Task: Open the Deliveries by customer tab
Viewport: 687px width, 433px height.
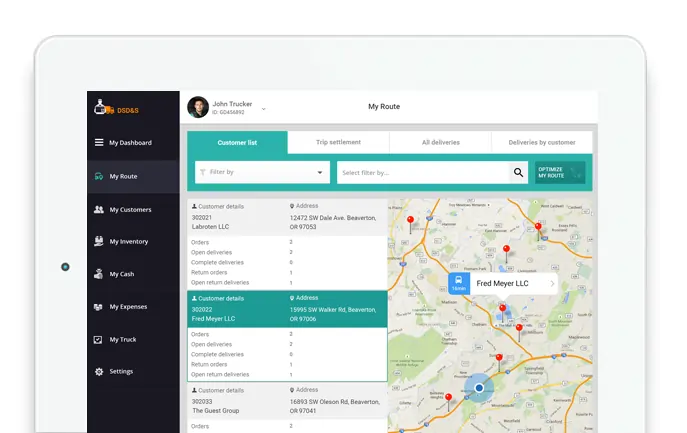Action: (541, 143)
